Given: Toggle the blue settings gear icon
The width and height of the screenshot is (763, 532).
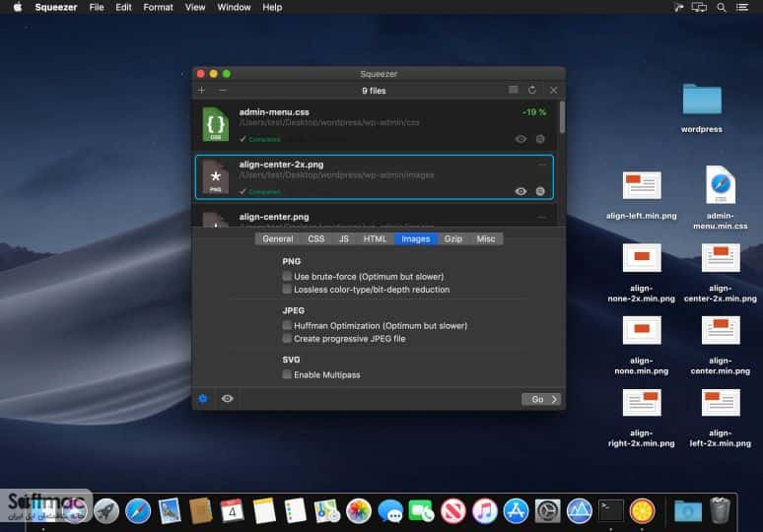Looking at the screenshot, I should pyautogui.click(x=203, y=399).
